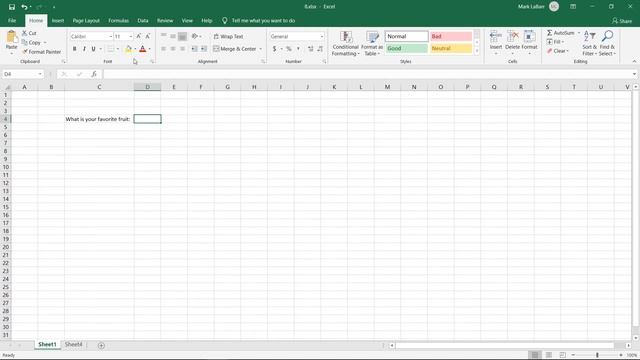The height and width of the screenshot is (360, 640).
Task: Increase the indent
Action: (204, 49)
